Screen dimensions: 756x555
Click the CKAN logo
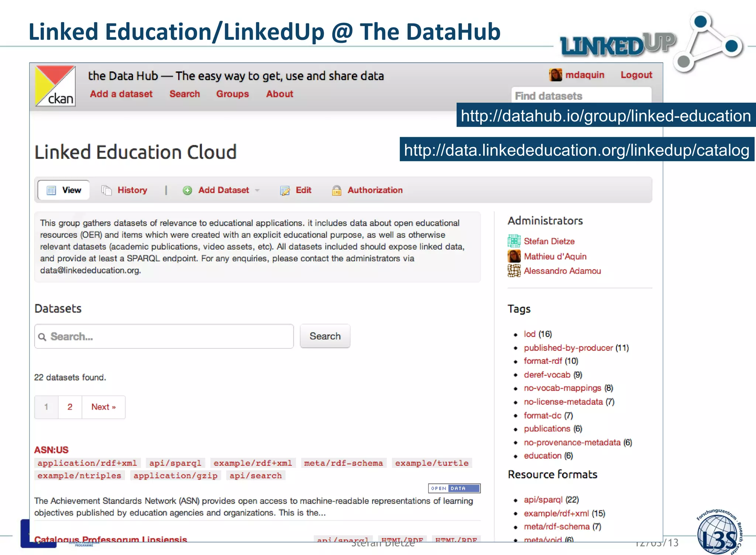(55, 86)
